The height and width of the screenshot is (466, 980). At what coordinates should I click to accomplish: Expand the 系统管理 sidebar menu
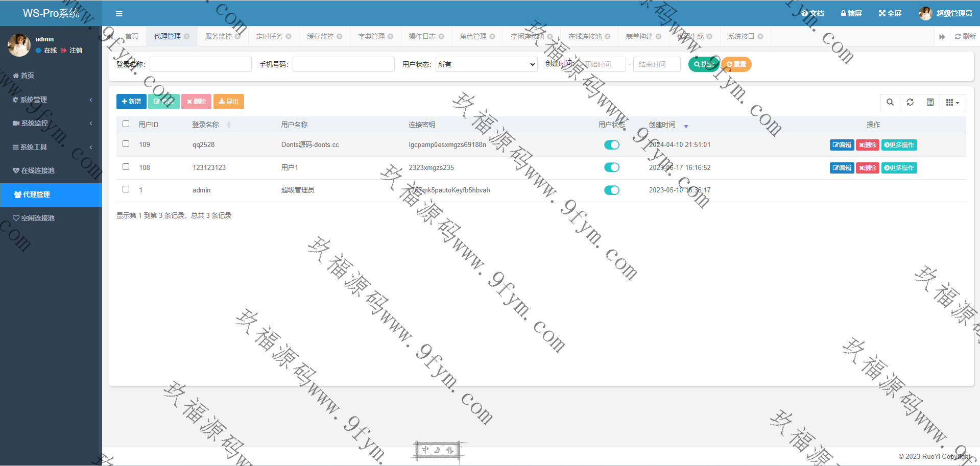[x=51, y=100]
